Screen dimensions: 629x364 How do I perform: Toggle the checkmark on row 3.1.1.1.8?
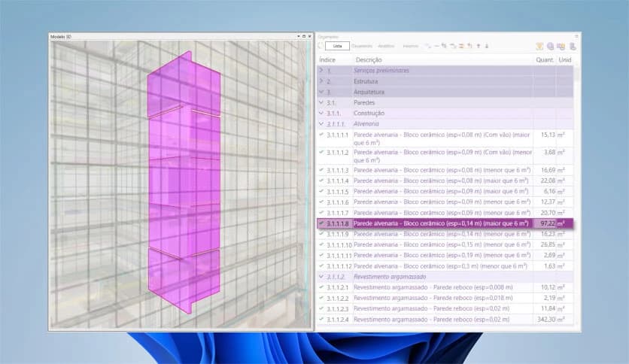(321, 223)
